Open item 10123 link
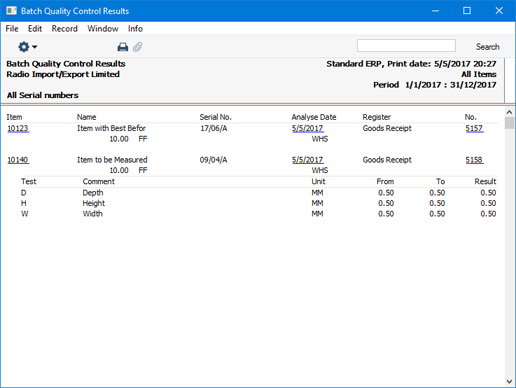This screenshot has width=516, height=388. click(x=18, y=128)
